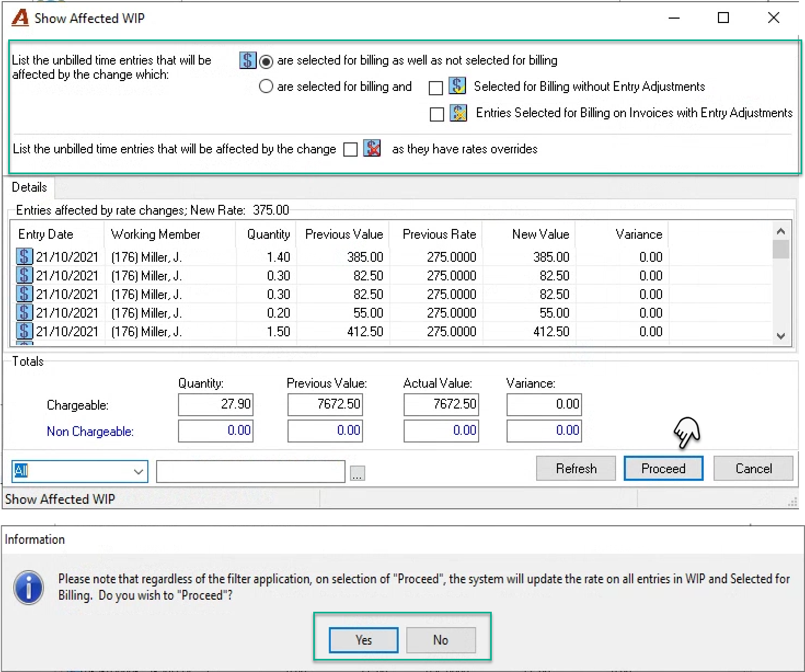
Task: Click the entries list scrollbar down arrow
Action: click(x=781, y=336)
